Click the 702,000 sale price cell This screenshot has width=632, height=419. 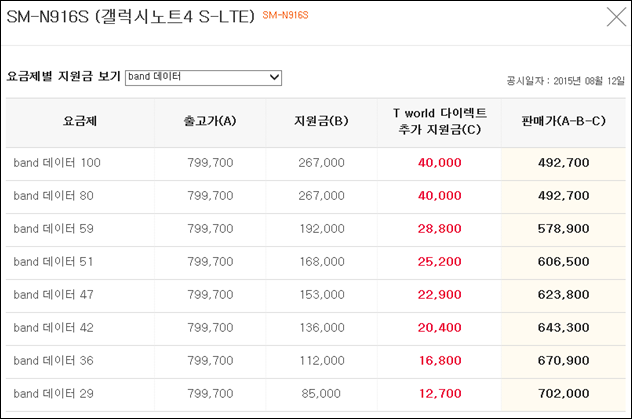tap(563, 394)
